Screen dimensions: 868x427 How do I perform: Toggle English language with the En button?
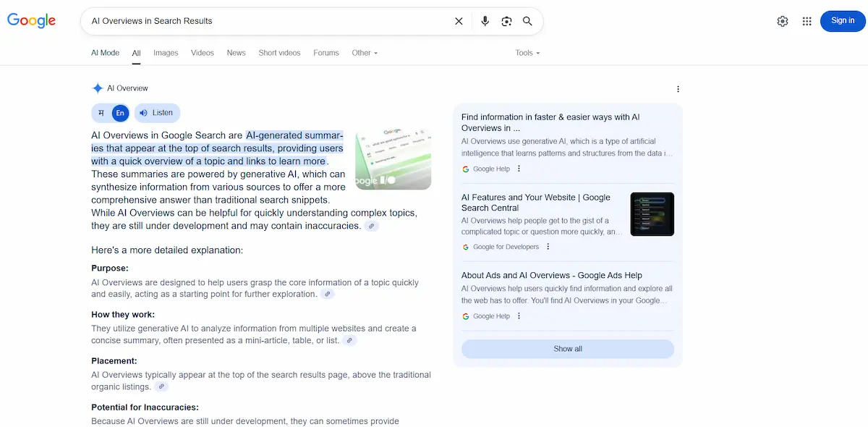[x=120, y=113]
